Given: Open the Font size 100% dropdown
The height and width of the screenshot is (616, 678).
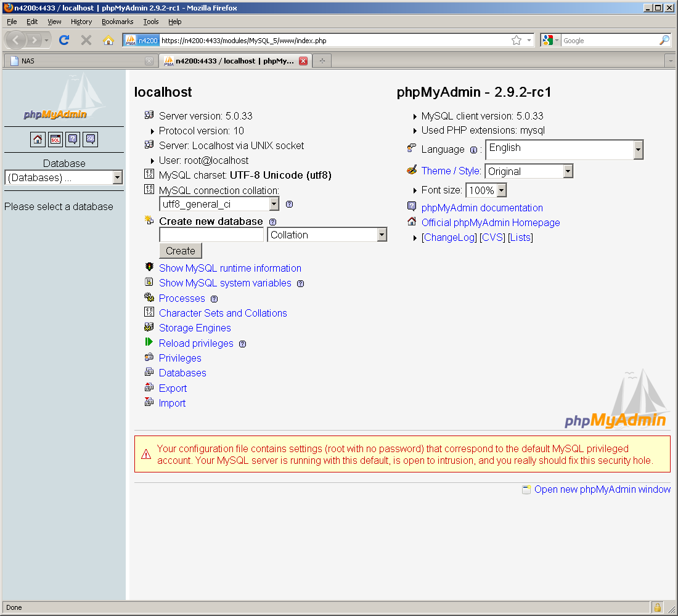Looking at the screenshot, I should click(486, 190).
